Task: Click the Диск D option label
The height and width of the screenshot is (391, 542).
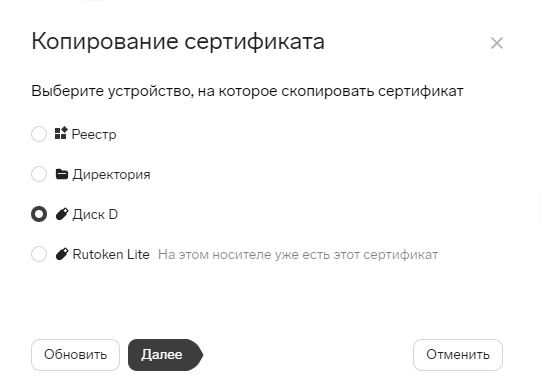Action: (x=95, y=215)
